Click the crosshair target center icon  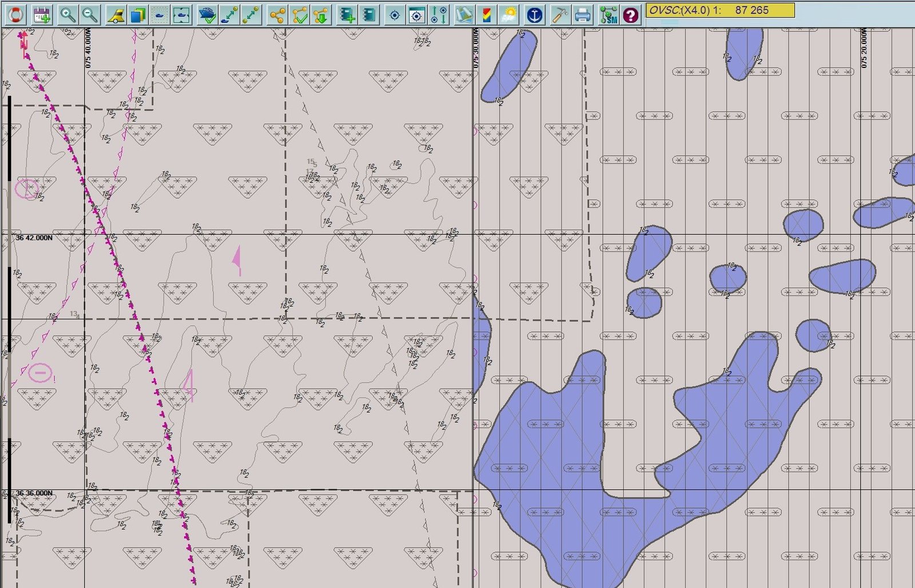coord(394,15)
